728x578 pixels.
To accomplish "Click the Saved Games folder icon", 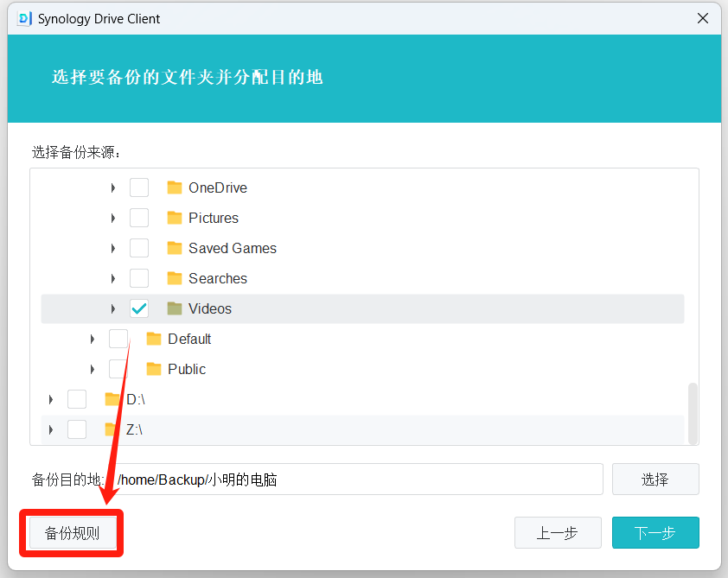I will tap(175, 248).
